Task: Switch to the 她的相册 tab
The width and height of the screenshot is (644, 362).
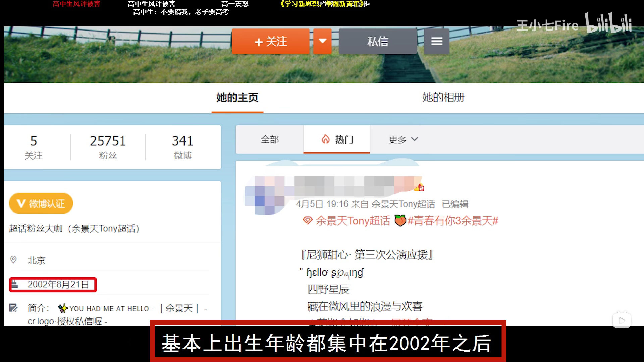Action: click(443, 98)
